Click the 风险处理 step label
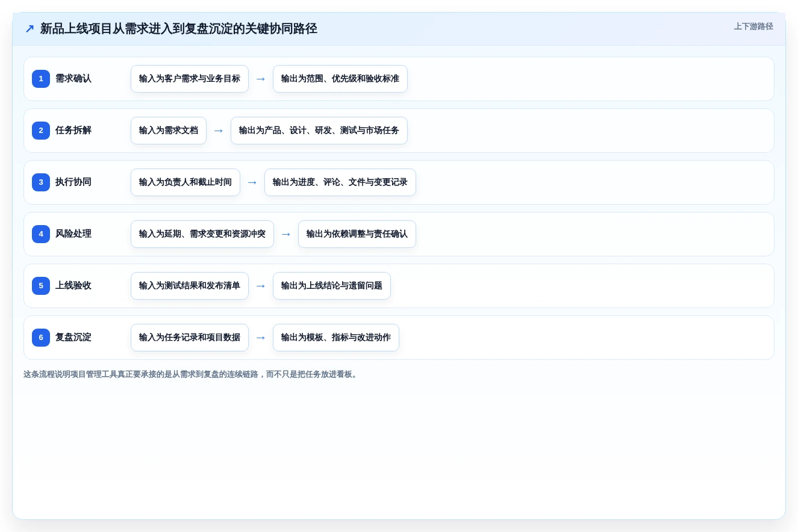The height and width of the screenshot is (532, 798). point(73,234)
